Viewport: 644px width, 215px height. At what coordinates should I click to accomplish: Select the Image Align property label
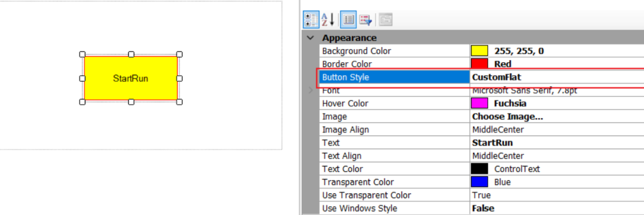pos(345,130)
